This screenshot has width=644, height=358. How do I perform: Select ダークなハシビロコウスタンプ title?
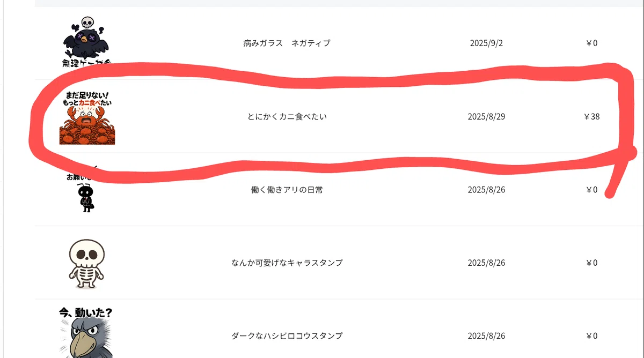287,336
